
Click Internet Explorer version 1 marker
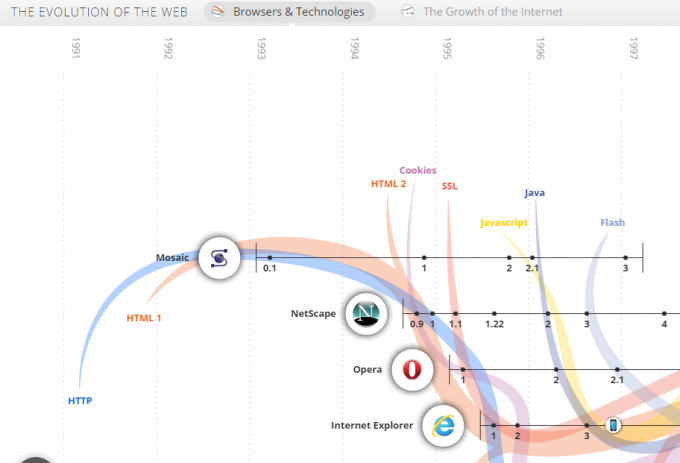pyautogui.click(x=494, y=426)
